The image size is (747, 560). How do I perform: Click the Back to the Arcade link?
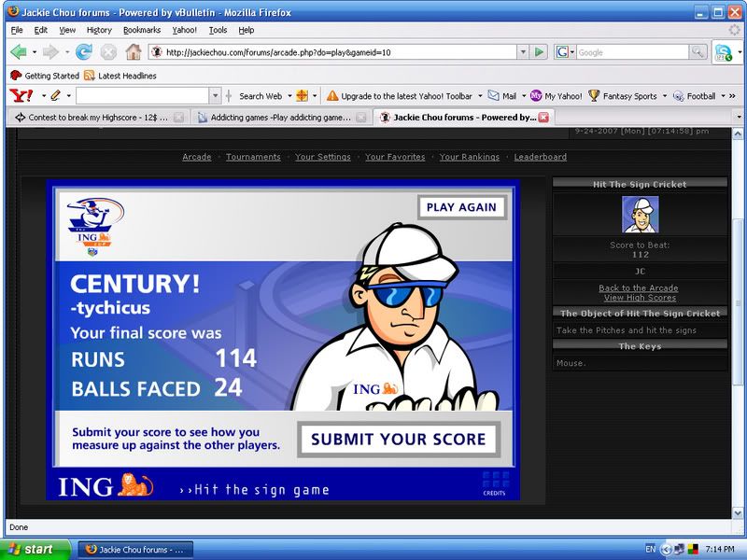click(x=639, y=288)
